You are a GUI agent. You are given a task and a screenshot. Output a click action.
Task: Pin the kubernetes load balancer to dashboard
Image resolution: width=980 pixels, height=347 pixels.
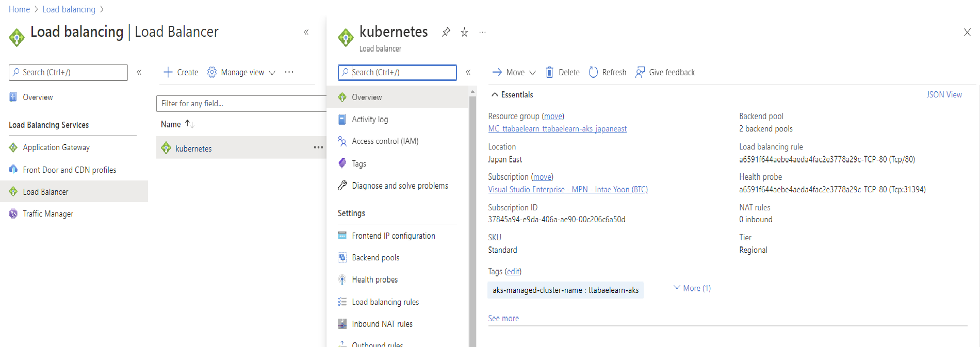446,32
